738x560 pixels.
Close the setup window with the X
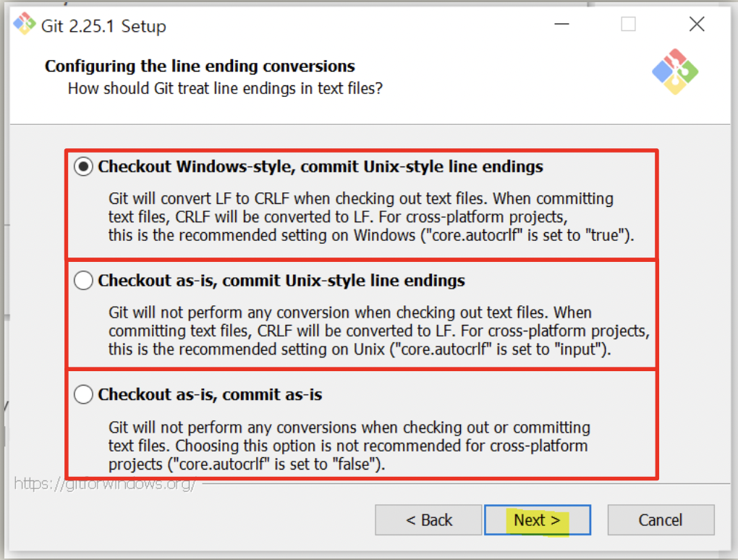696,24
